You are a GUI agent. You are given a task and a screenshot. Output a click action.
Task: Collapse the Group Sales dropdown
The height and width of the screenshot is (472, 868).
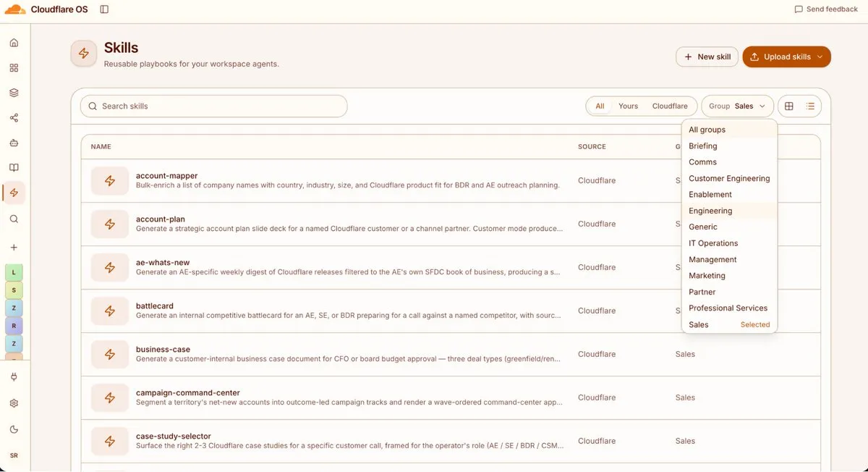[x=737, y=106]
